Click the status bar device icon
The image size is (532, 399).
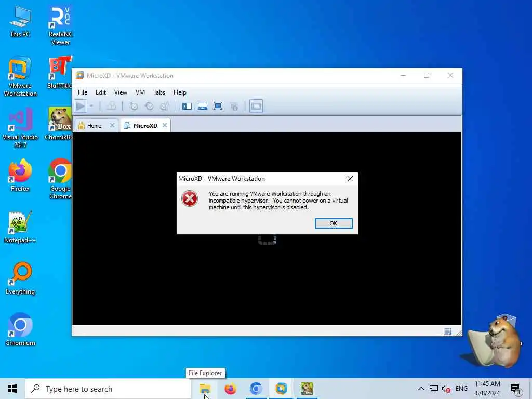[x=447, y=331]
